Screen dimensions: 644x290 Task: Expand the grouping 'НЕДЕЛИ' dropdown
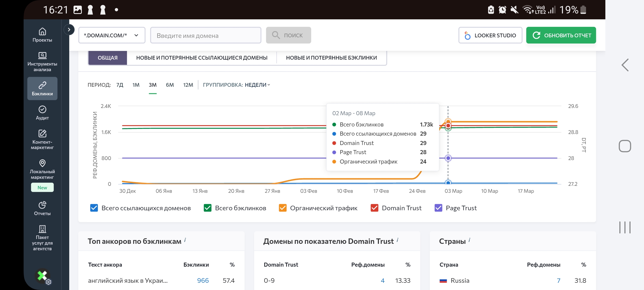pos(257,85)
